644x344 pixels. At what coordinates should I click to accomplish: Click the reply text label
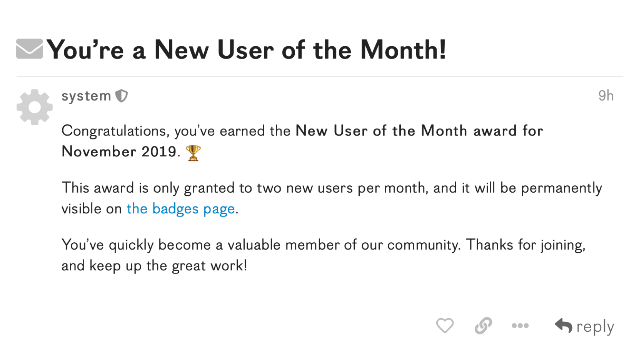click(x=595, y=327)
